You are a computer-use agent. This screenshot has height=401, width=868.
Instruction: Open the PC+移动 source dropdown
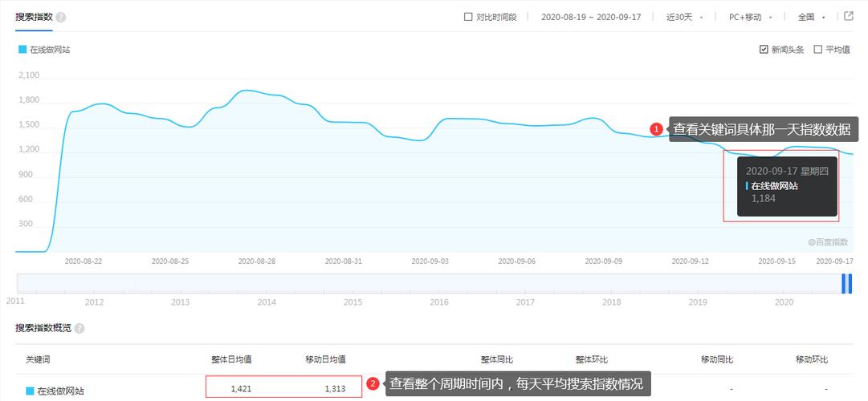tap(751, 17)
